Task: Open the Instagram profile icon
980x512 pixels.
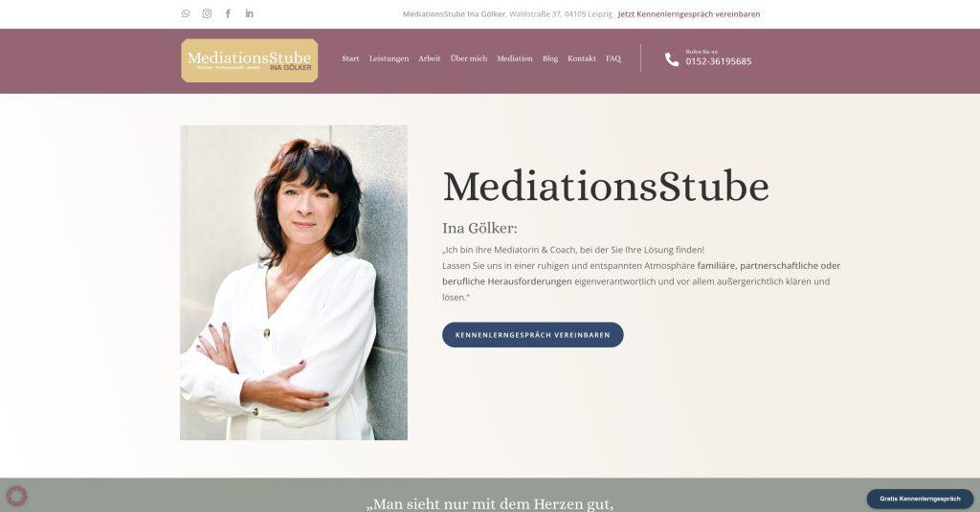Action: pyautogui.click(x=207, y=13)
